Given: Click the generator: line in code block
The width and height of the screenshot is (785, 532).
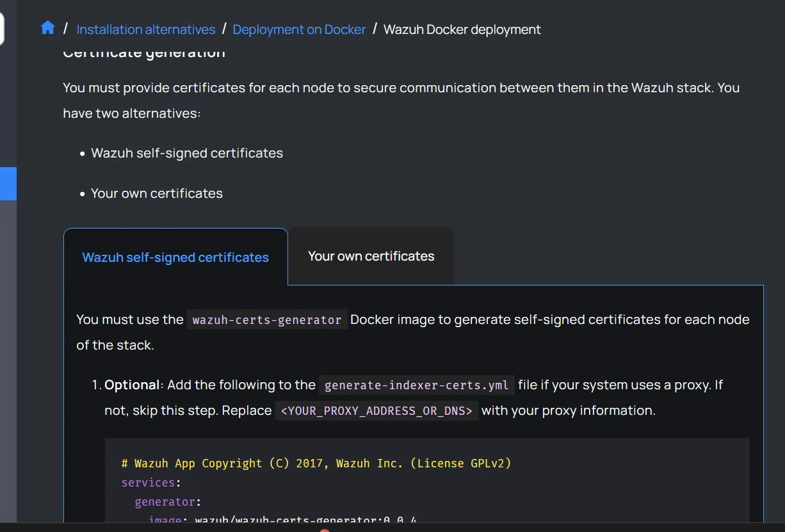Looking at the screenshot, I should point(168,501).
